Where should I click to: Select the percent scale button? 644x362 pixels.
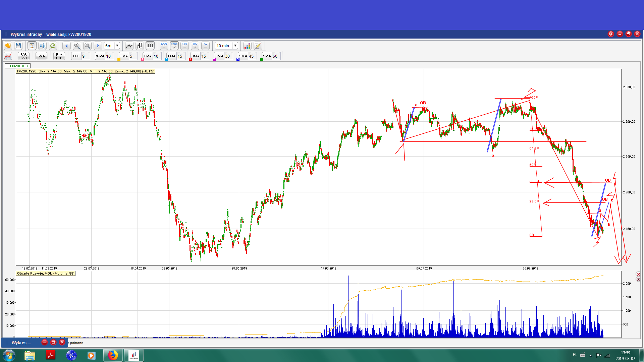[x=205, y=46]
